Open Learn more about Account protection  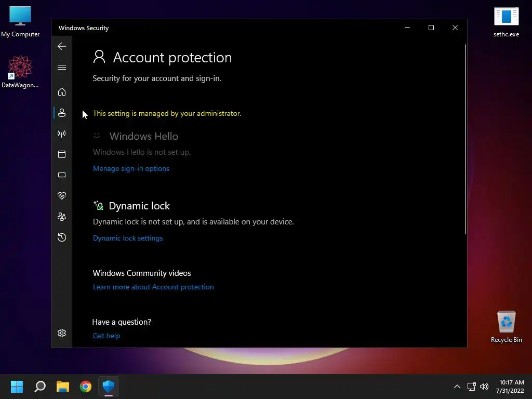click(x=153, y=287)
